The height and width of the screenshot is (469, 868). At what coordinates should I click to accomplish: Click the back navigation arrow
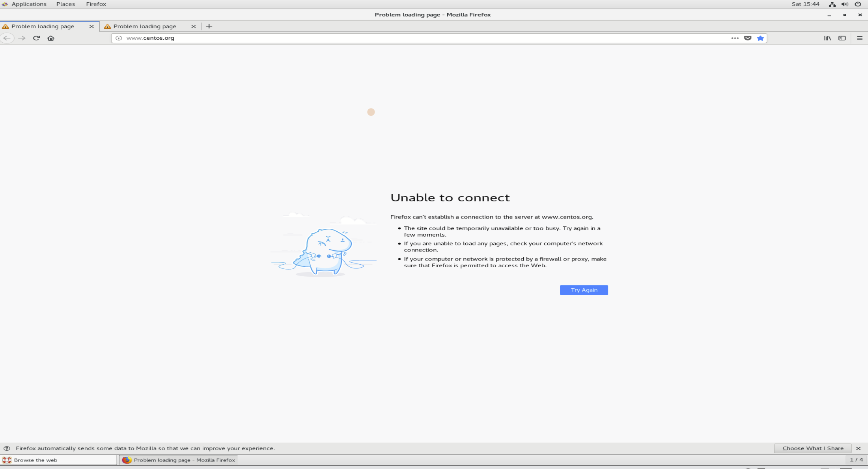7,38
